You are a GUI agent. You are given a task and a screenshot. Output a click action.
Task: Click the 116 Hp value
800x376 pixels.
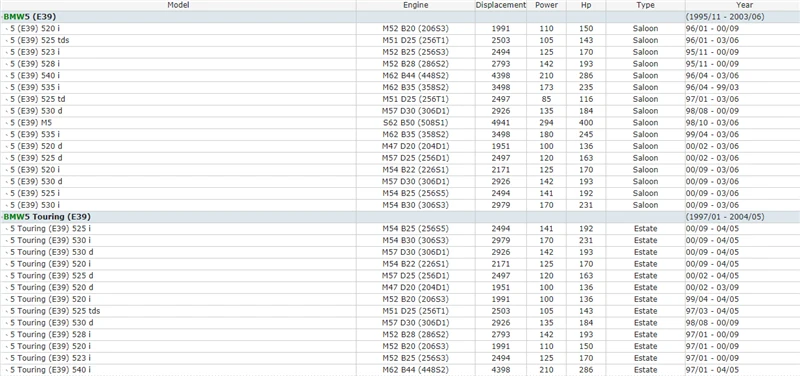[586, 99]
